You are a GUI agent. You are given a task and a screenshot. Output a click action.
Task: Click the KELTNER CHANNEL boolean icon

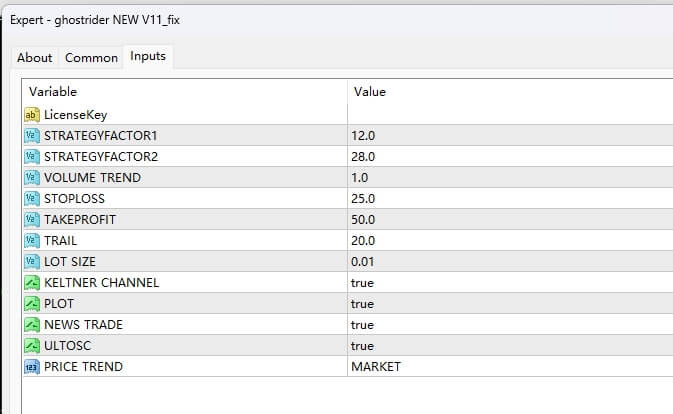point(31,282)
